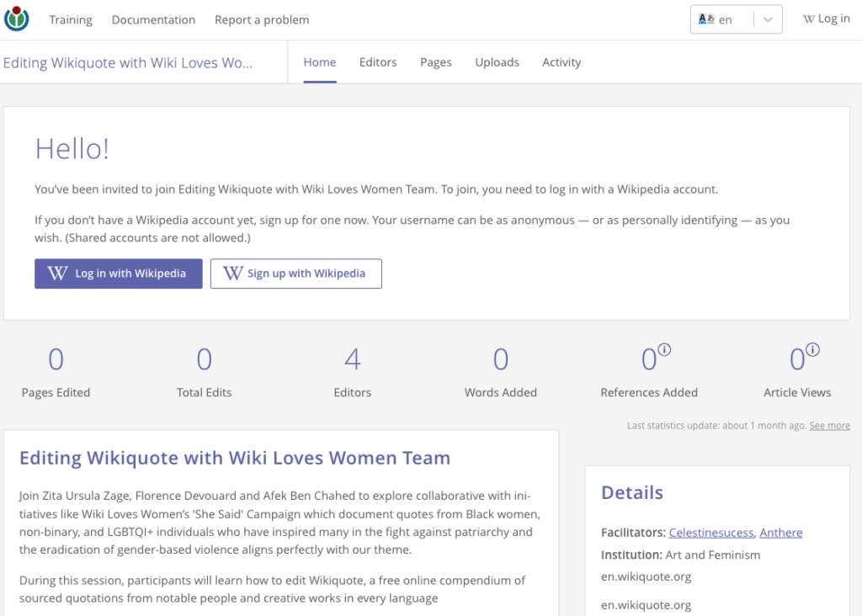The width and height of the screenshot is (862, 616).
Task: Open the language selector dropdown arrow
Action: 767,19
